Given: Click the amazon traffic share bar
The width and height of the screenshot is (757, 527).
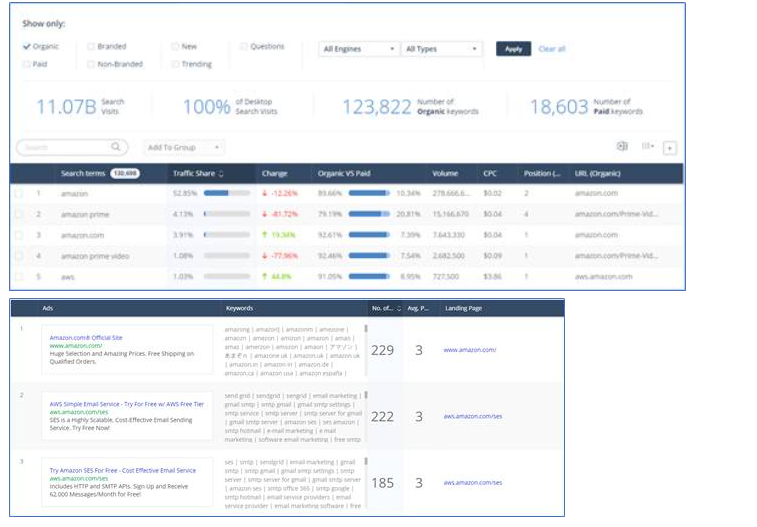Looking at the screenshot, I should click(226, 193).
